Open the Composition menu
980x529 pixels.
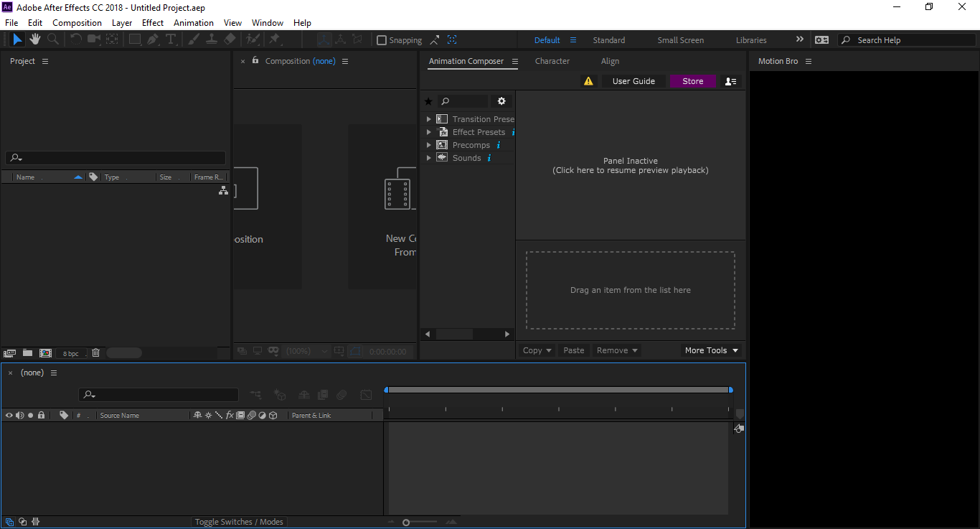coord(77,23)
